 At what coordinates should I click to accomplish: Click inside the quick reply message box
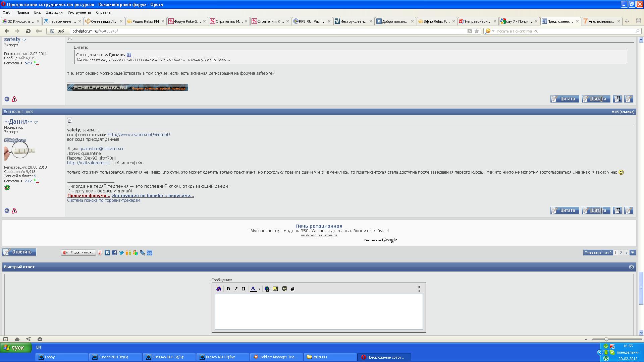319,312
